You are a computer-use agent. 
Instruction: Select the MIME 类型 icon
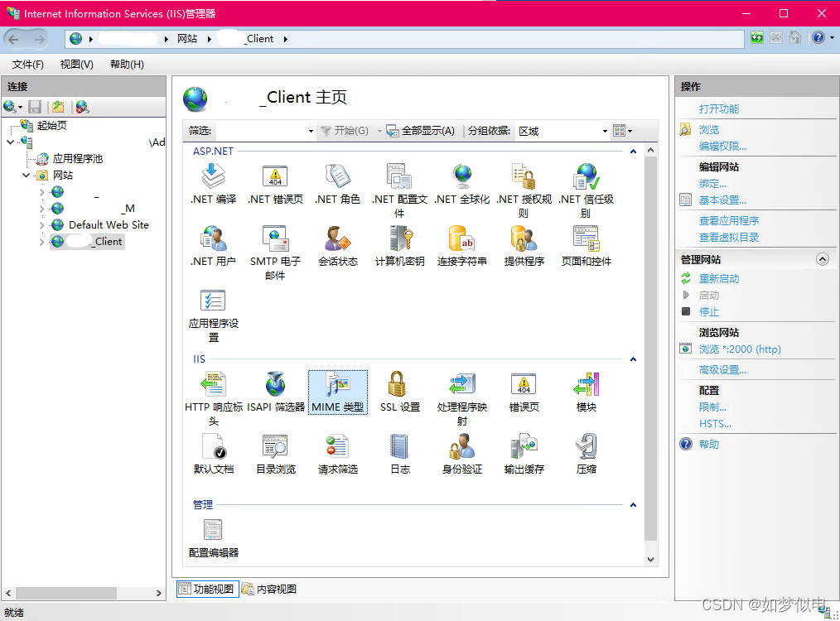click(x=337, y=392)
